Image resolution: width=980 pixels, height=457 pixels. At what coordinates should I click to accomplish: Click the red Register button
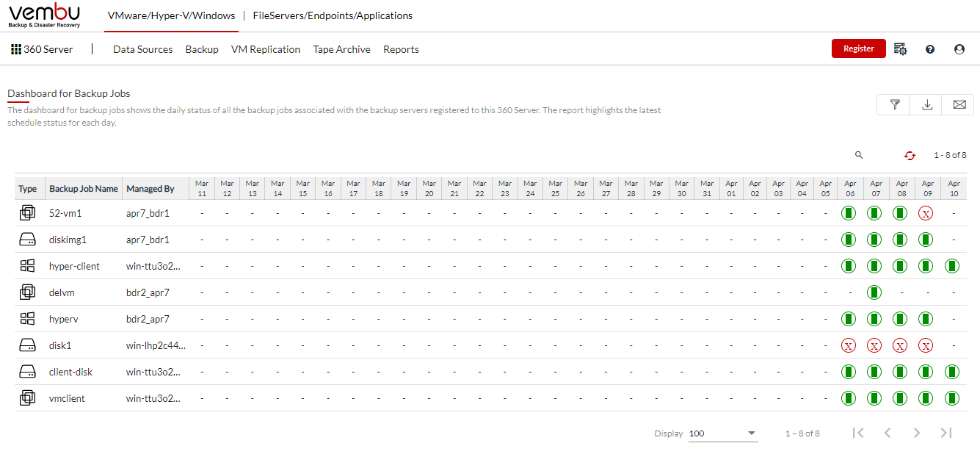click(x=859, y=48)
